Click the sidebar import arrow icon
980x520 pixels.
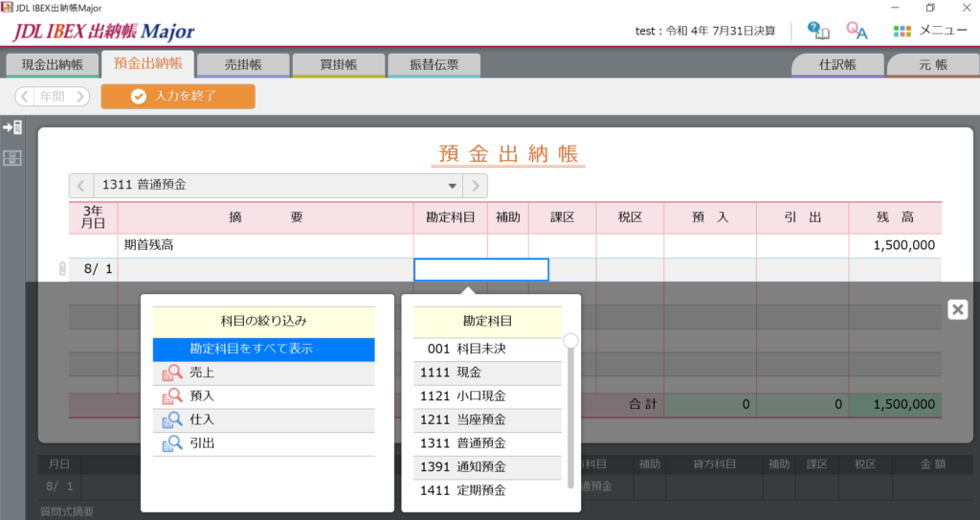12,127
